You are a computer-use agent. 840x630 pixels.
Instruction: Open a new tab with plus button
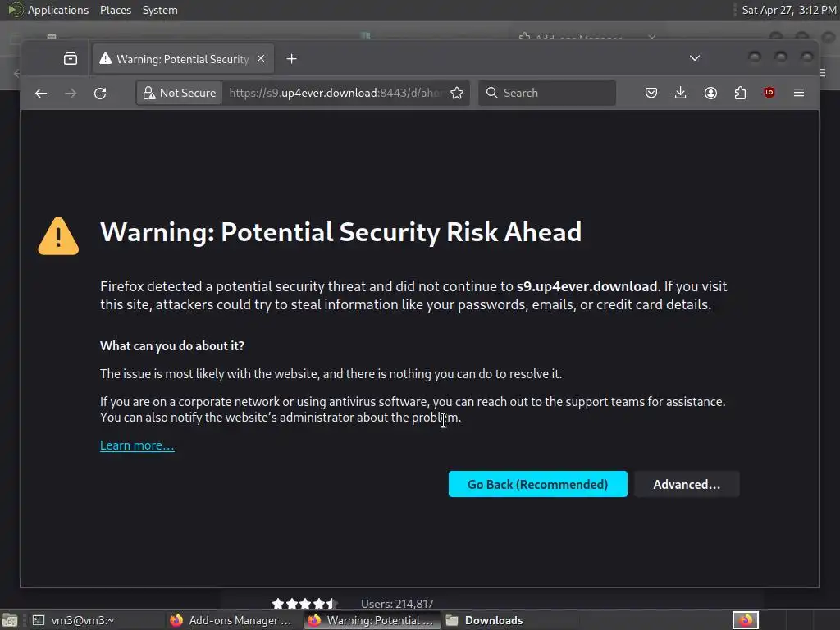(291, 58)
